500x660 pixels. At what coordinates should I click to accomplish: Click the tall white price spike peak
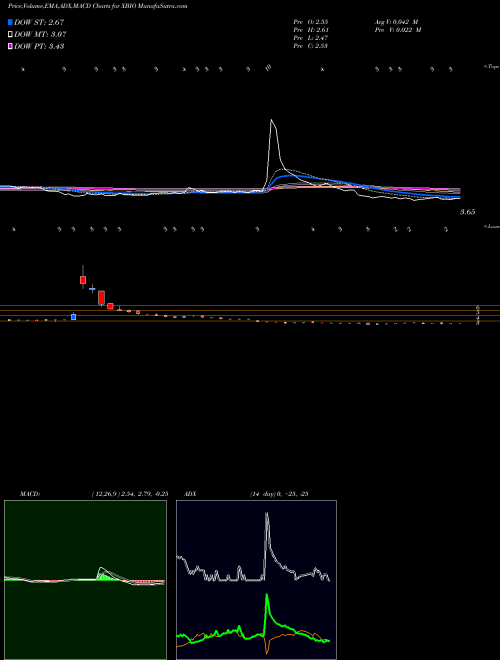(x=272, y=121)
